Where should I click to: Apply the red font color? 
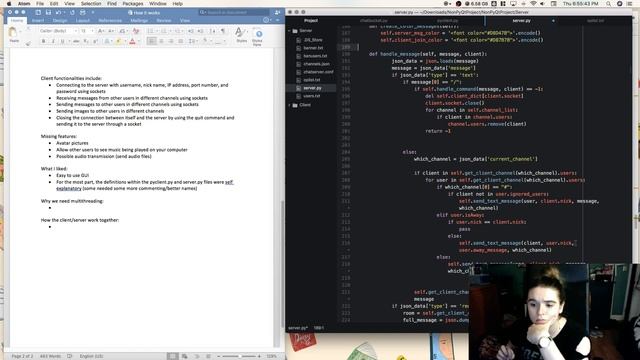pyautogui.click(x=132, y=41)
